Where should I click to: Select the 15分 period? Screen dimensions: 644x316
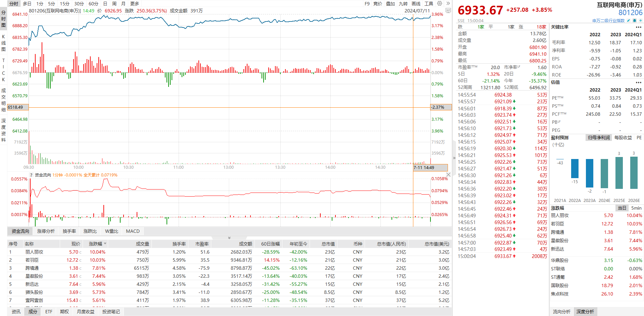64,4
